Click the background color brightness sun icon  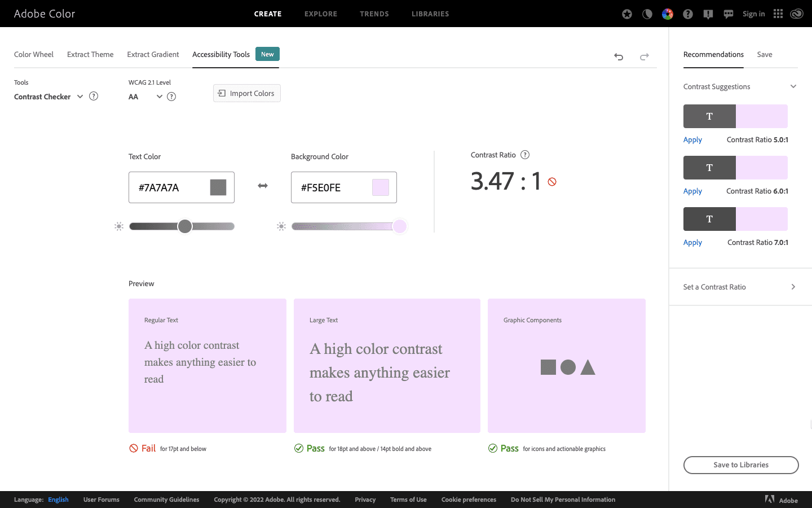[x=281, y=226]
